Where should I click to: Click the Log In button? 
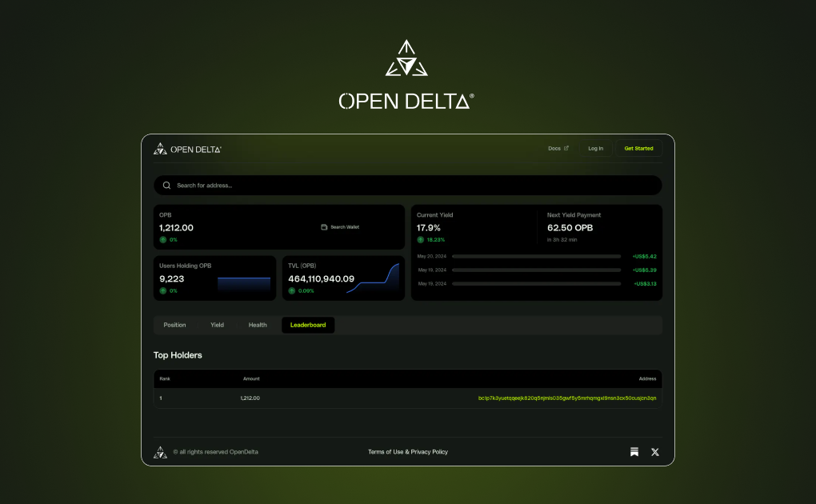pyautogui.click(x=595, y=148)
